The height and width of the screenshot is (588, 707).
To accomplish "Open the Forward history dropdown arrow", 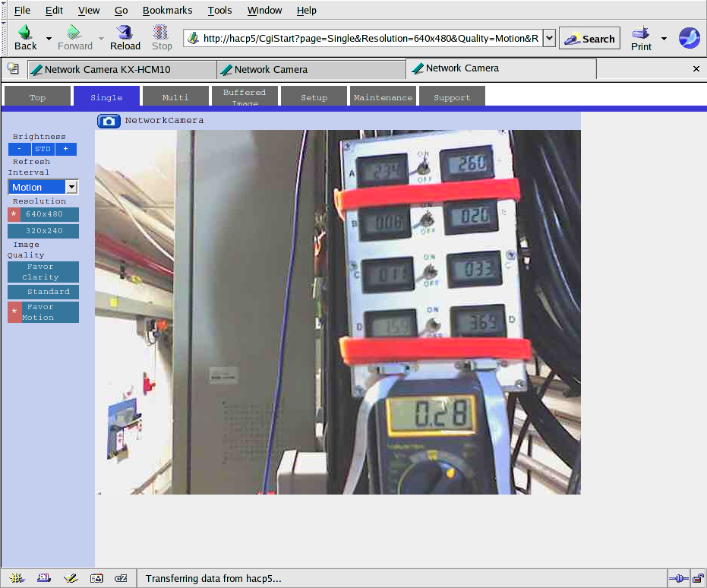I will (x=101, y=39).
